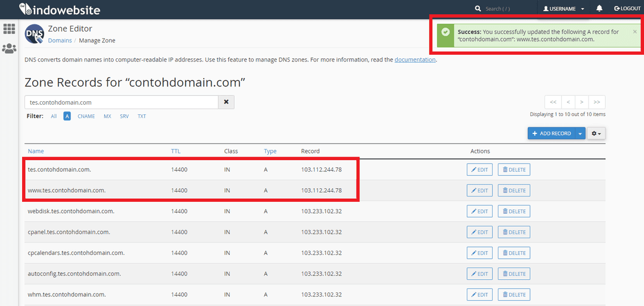Filter records by All types
Screen dimensions: 644x306
pos(54,116)
